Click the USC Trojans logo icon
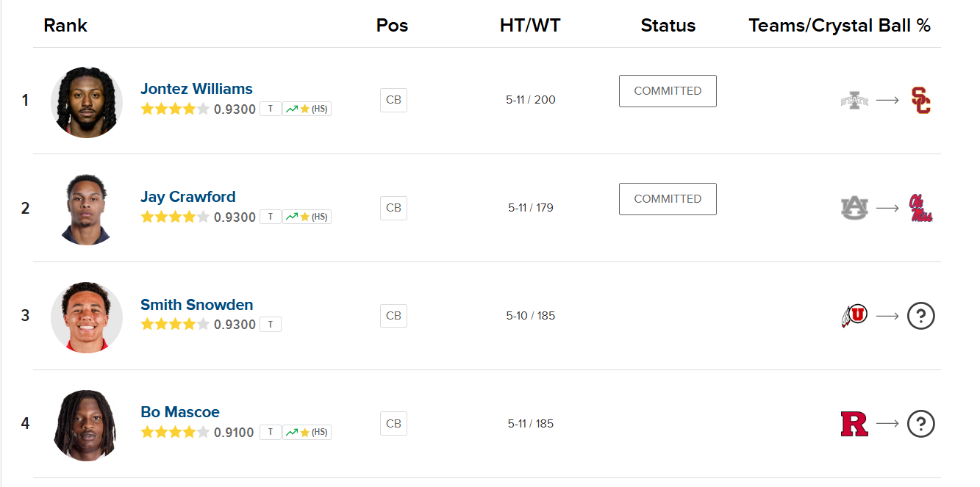This screenshot has width=980, height=487. point(920,101)
